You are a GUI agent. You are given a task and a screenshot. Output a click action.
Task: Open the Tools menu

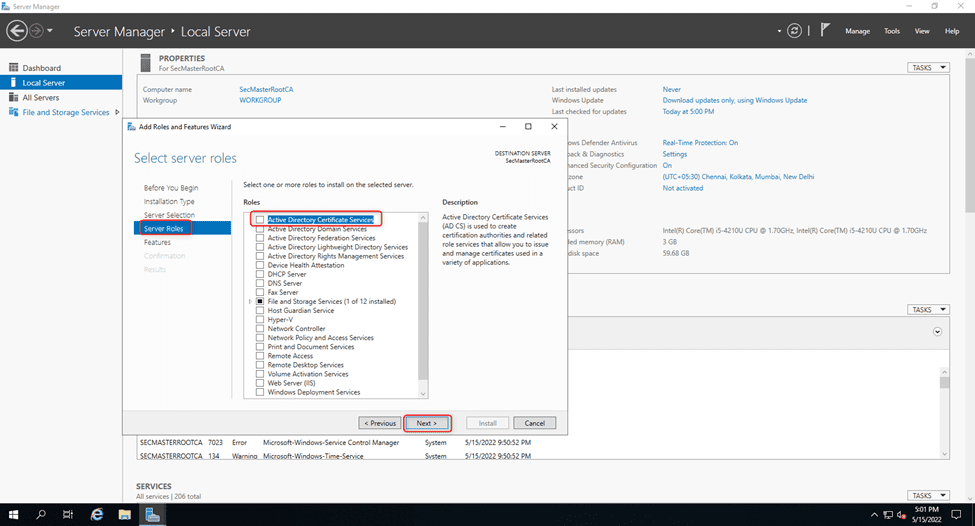click(892, 30)
